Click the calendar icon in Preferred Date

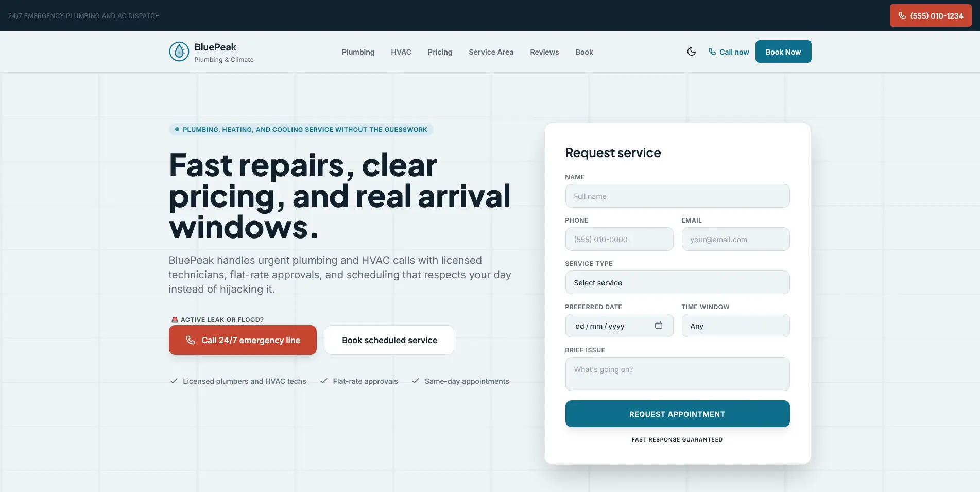[658, 325]
